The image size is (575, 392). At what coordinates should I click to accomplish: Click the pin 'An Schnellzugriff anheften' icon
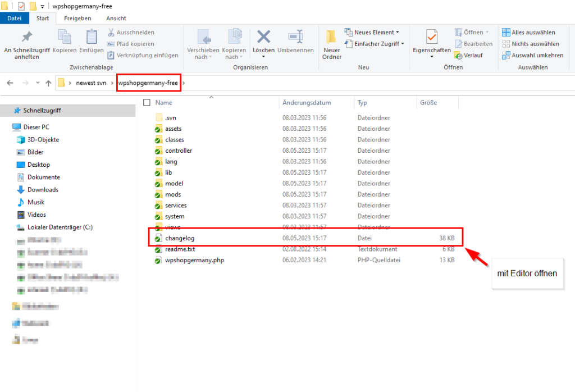click(x=27, y=37)
